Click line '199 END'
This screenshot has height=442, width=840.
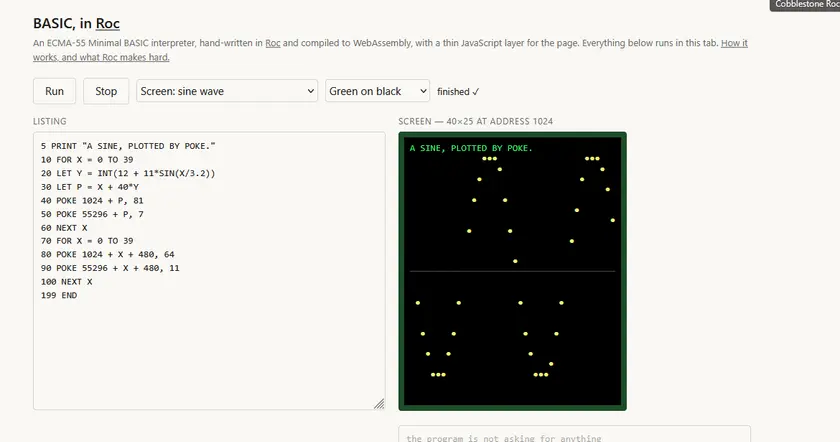pos(59,295)
